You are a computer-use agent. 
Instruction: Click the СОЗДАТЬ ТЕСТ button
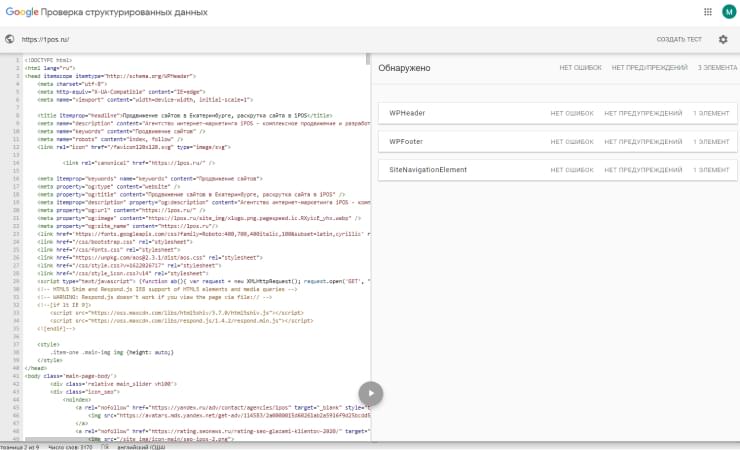pyautogui.click(x=678, y=40)
